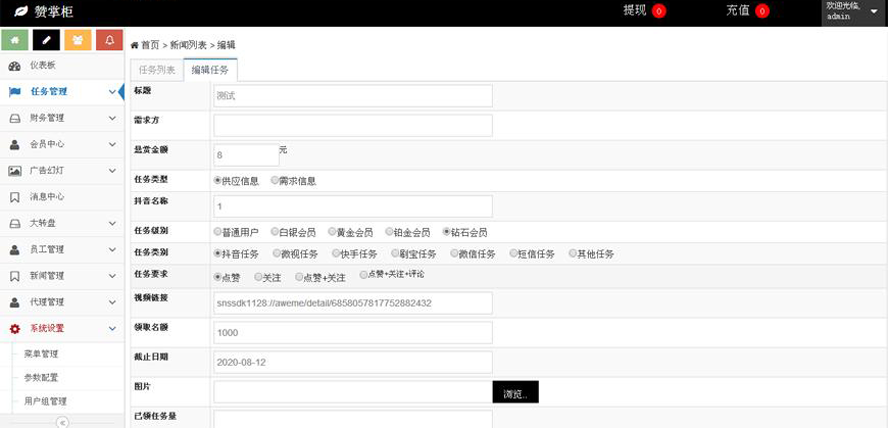Image resolution: width=888 pixels, height=428 pixels.
Task: Select 抖音任务 category radio
Action: coord(217,254)
